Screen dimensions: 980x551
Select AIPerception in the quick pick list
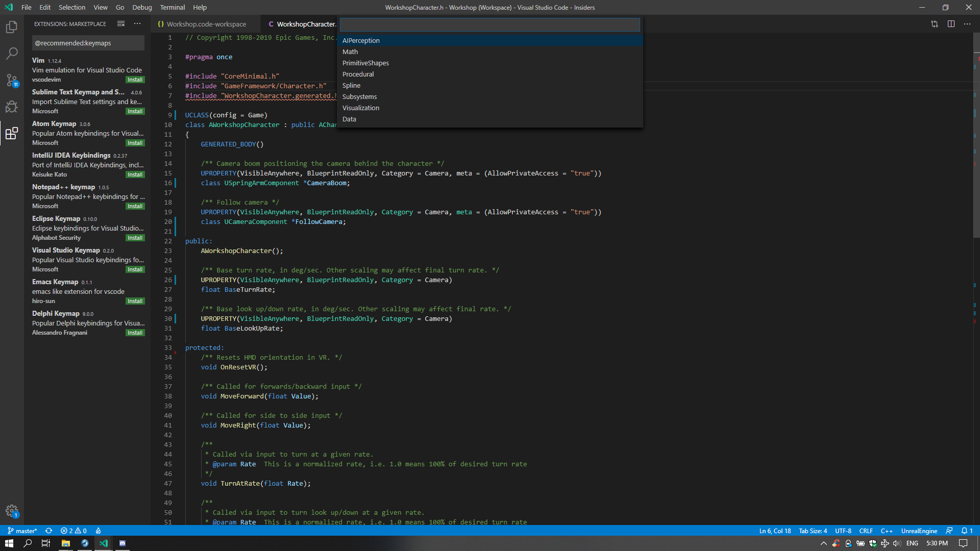coord(361,40)
